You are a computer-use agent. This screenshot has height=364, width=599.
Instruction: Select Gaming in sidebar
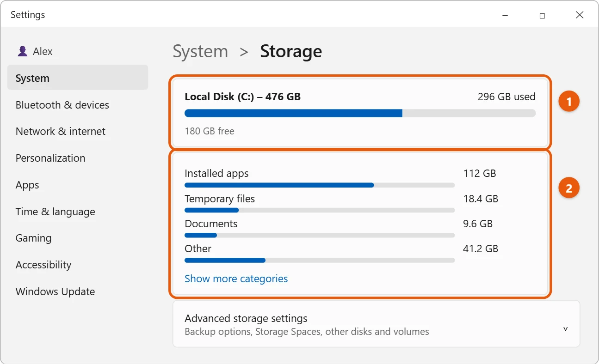coord(33,238)
